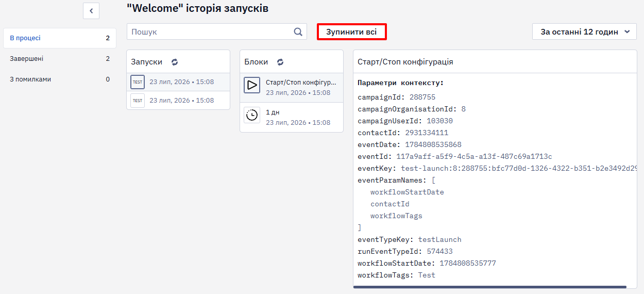The width and height of the screenshot is (644, 294).
Task: Click the eventTypeKey value testLaunch
Action: click(439, 239)
